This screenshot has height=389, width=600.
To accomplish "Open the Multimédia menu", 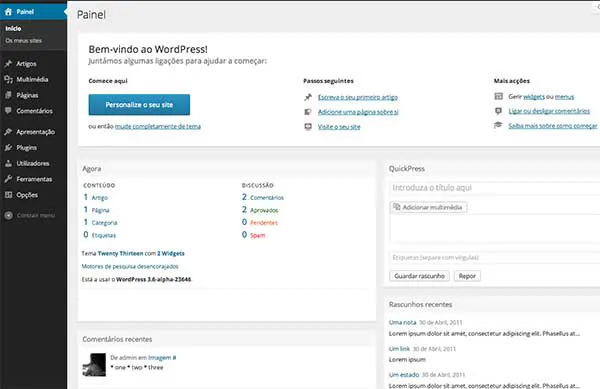I will [33, 79].
